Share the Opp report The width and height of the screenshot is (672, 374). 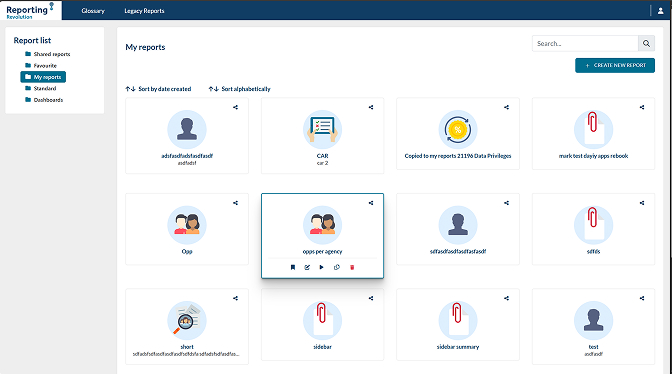(x=235, y=203)
